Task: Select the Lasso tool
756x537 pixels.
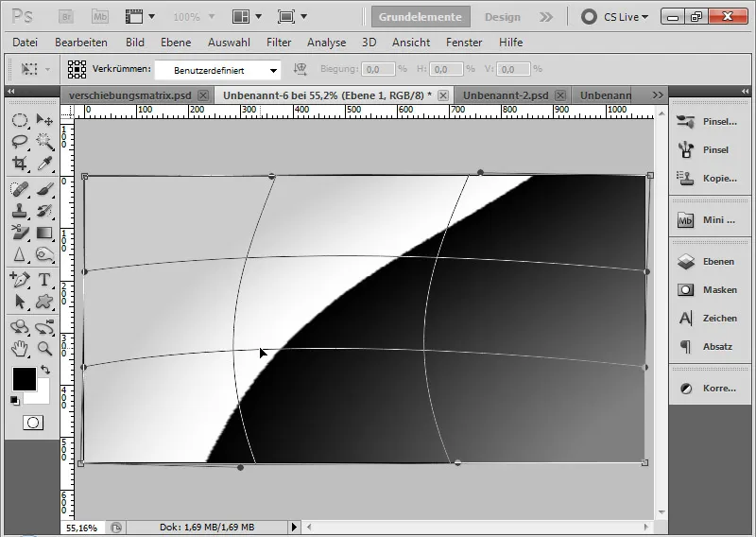Action: click(x=19, y=142)
